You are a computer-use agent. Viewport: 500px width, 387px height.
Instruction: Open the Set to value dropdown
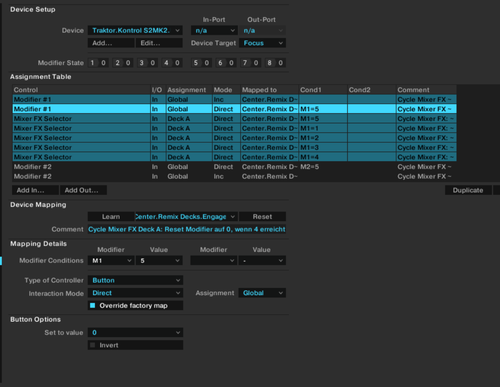click(x=135, y=332)
